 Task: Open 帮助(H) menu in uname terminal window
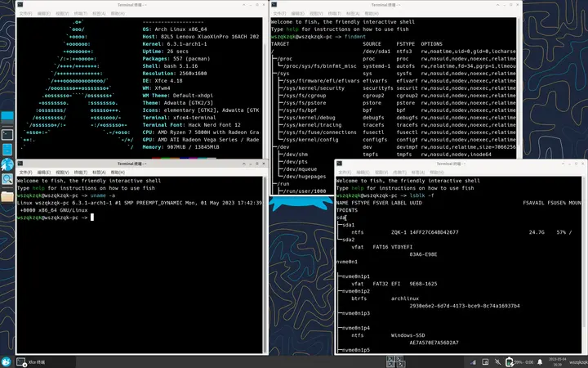tap(118, 173)
